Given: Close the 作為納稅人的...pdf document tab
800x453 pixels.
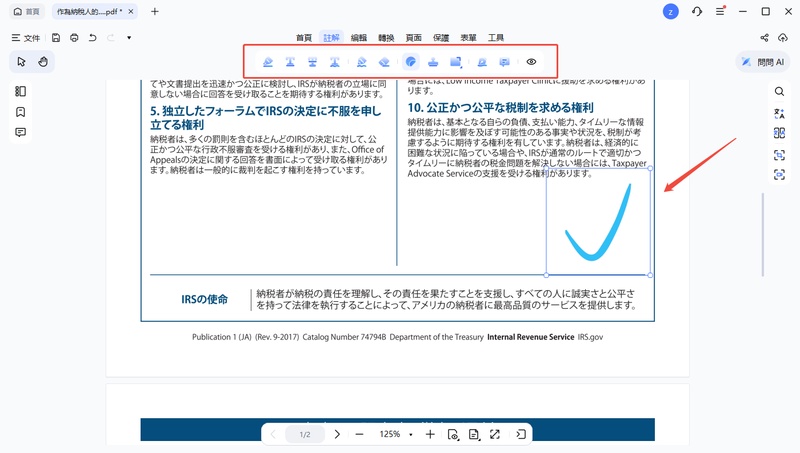Looking at the screenshot, I should 131,11.
